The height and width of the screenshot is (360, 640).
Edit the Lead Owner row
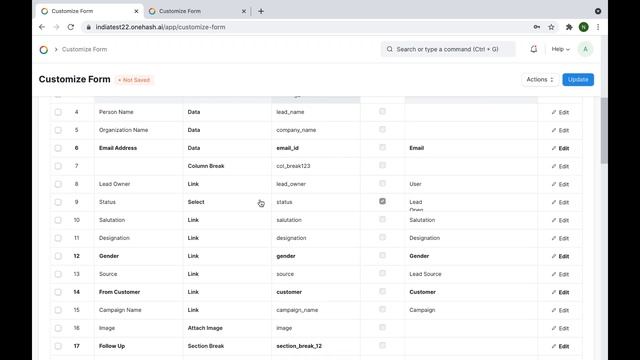(x=560, y=184)
